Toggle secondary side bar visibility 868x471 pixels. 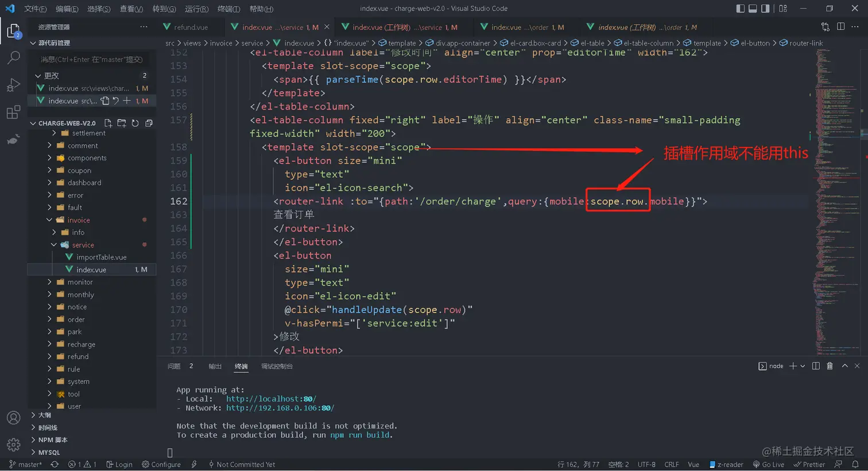click(x=765, y=9)
